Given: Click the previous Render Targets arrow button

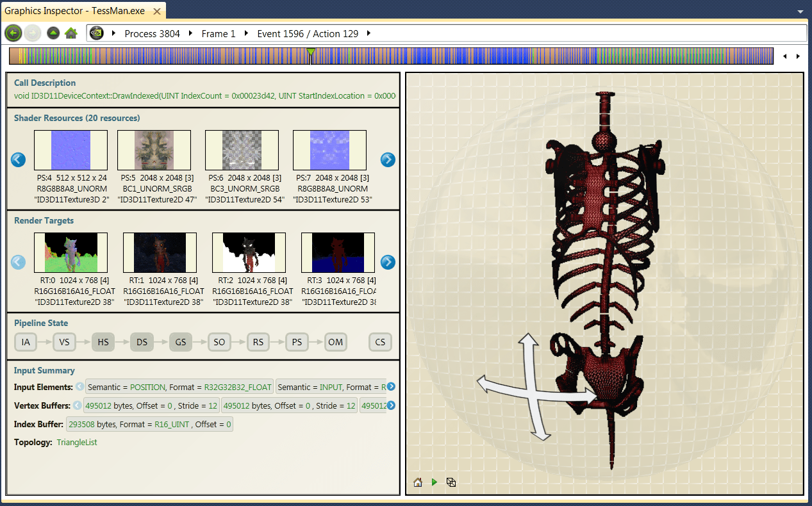Looking at the screenshot, I should click(18, 262).
